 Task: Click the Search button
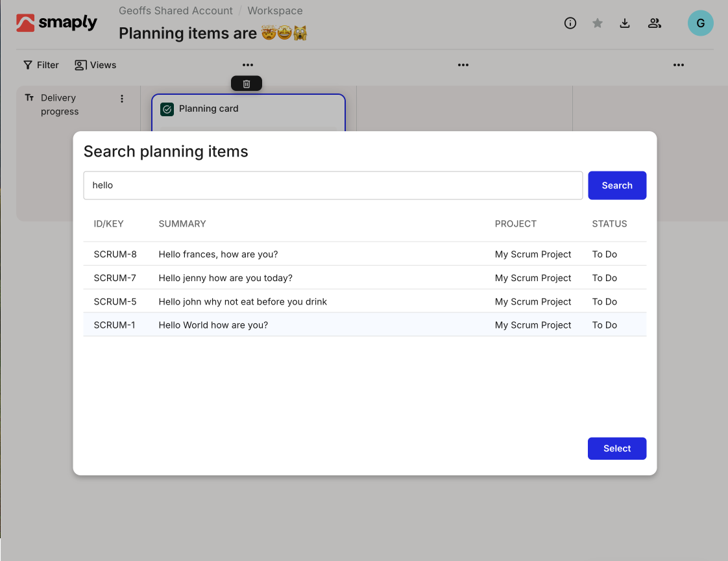click(x=616, y=185)
